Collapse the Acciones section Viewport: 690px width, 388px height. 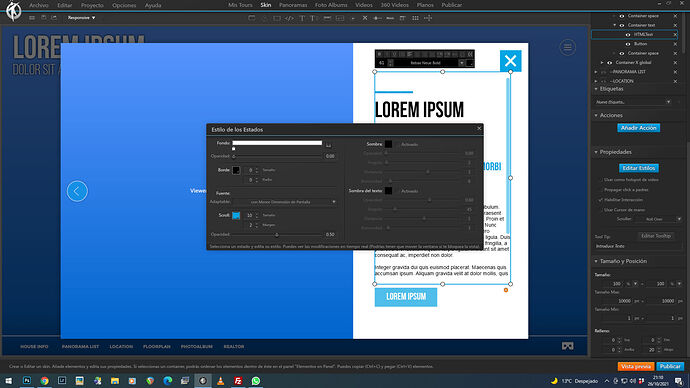coord(596,115)
